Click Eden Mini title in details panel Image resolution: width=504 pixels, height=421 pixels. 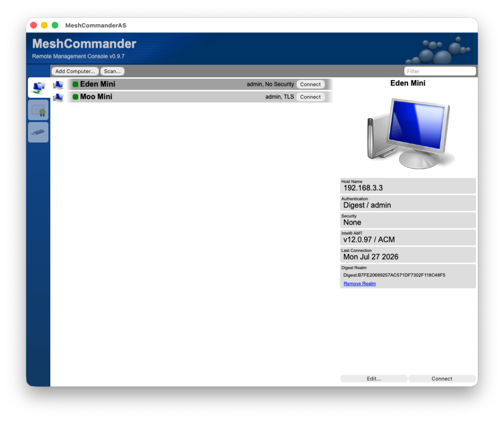coord(408,83)
